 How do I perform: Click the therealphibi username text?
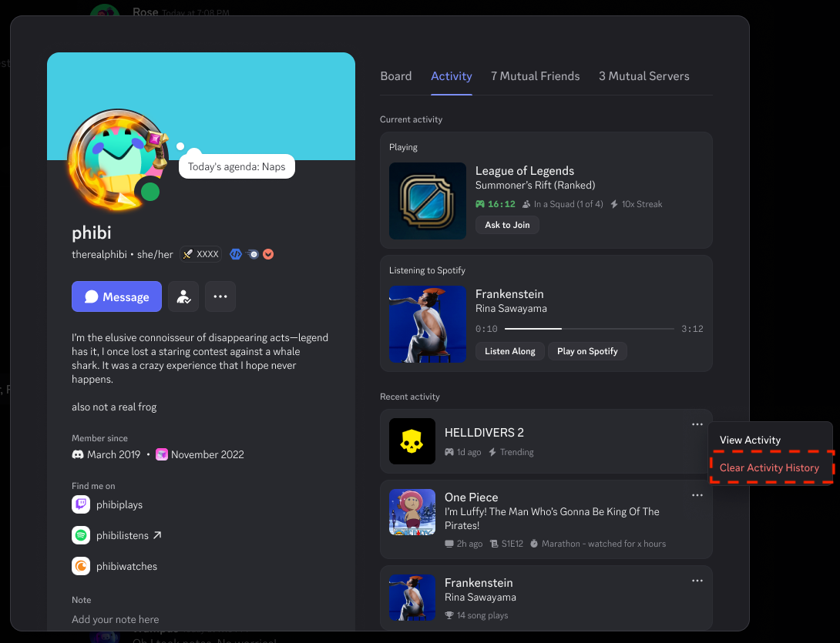coord(99,254)
